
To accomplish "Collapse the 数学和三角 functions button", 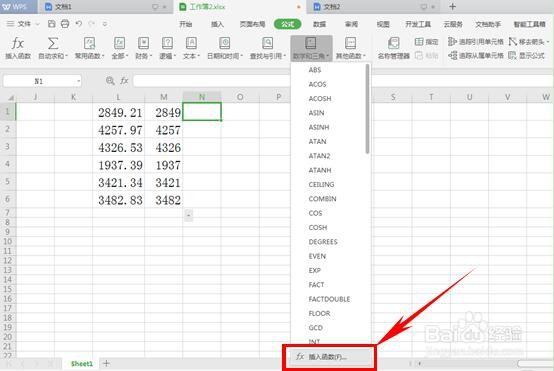I will [x=311, y=48].
